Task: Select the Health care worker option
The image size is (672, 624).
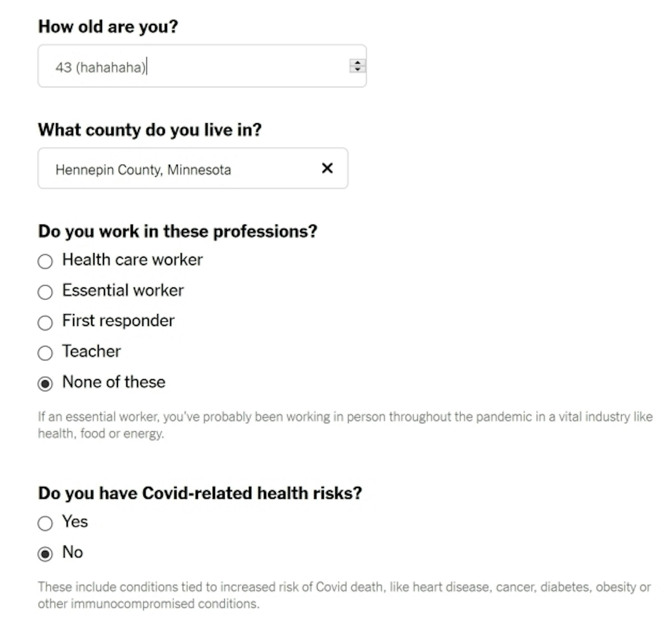Action: coord(45,261)
